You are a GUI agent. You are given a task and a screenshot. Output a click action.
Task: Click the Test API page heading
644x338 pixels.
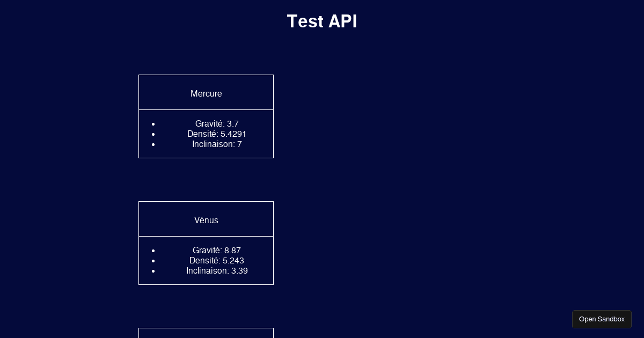322,21
